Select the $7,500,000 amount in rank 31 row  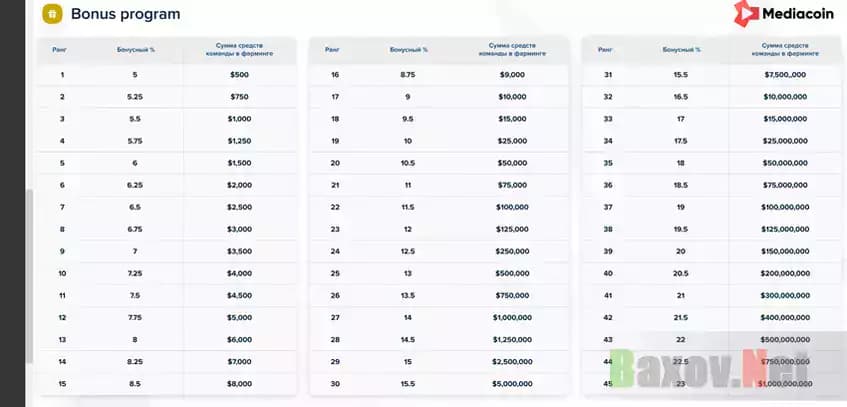(x=785, y=75)
